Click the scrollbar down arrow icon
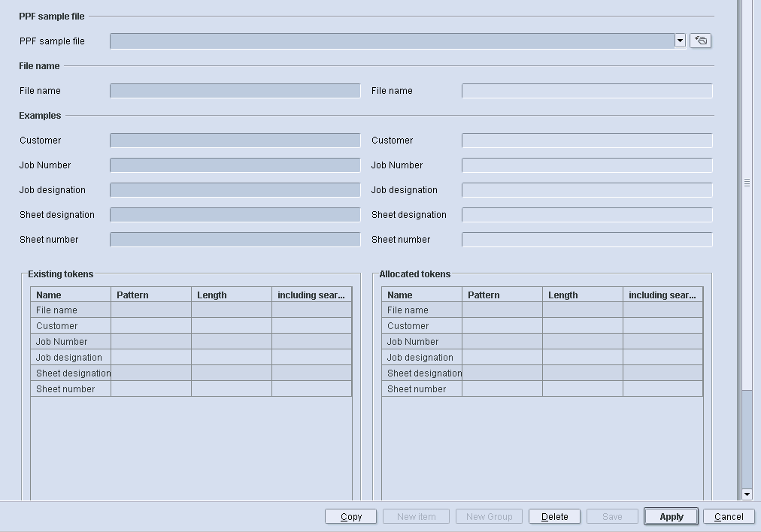 tap(746, 494)
